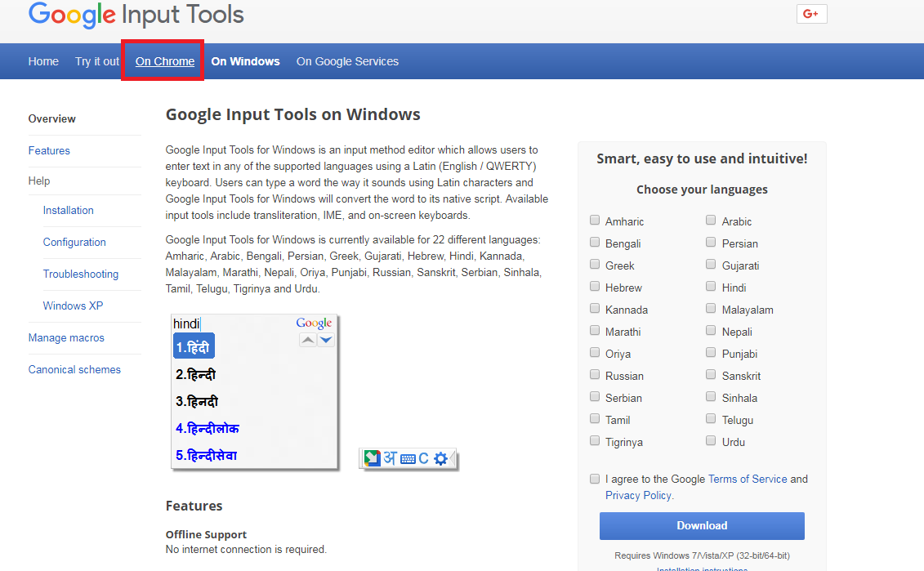
Task: Enable the Russian language checkbox
Action: [x=595, y=375]
